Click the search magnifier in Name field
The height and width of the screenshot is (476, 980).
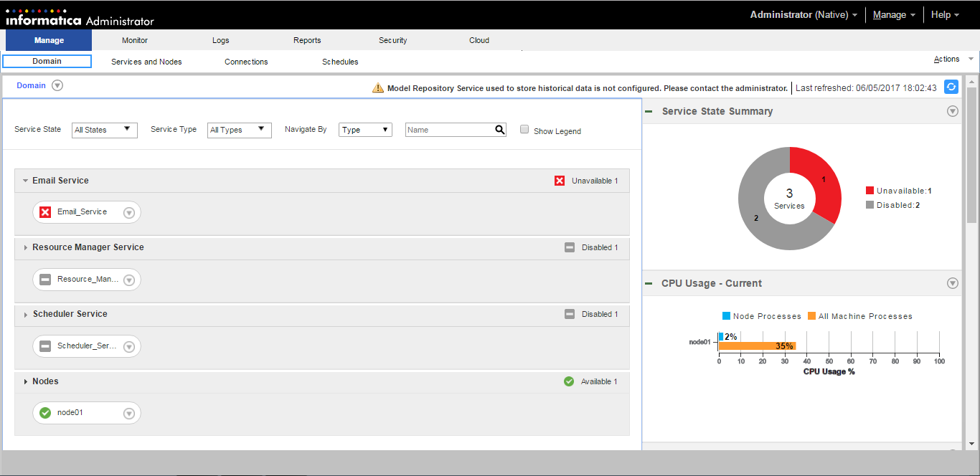499,130
